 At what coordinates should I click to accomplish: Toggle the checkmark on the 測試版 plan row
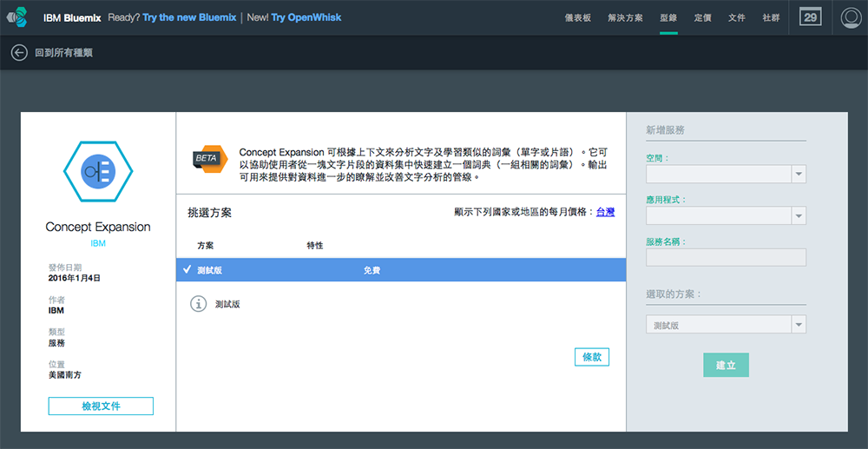pyautogui.click(x=187, y=270)
